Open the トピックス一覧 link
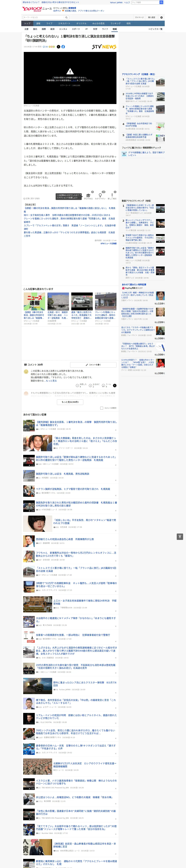The width and height of the screenshot is (186, 868). (155, 29)
